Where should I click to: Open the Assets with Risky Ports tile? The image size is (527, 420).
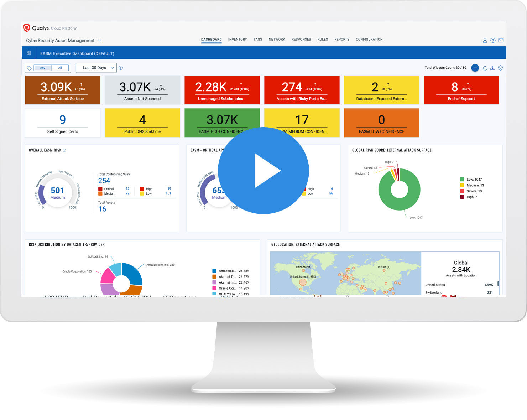coord(302,90)
